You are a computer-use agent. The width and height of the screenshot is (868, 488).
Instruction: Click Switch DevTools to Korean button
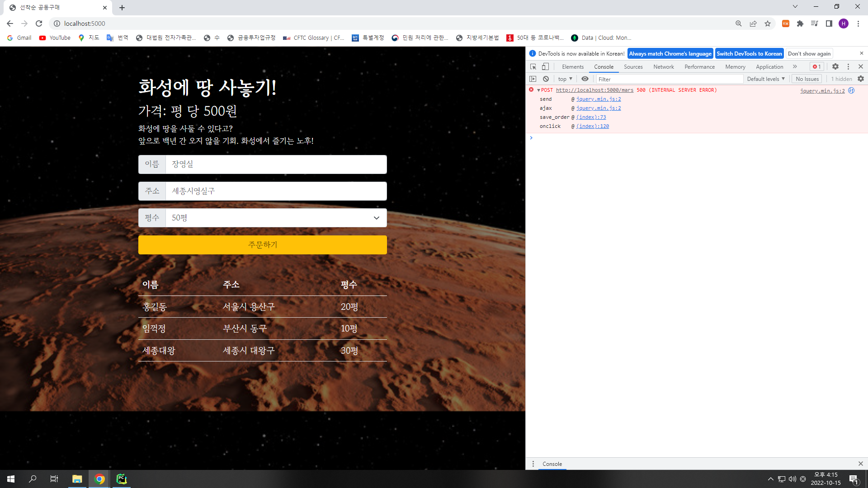[x=749, y=53]
